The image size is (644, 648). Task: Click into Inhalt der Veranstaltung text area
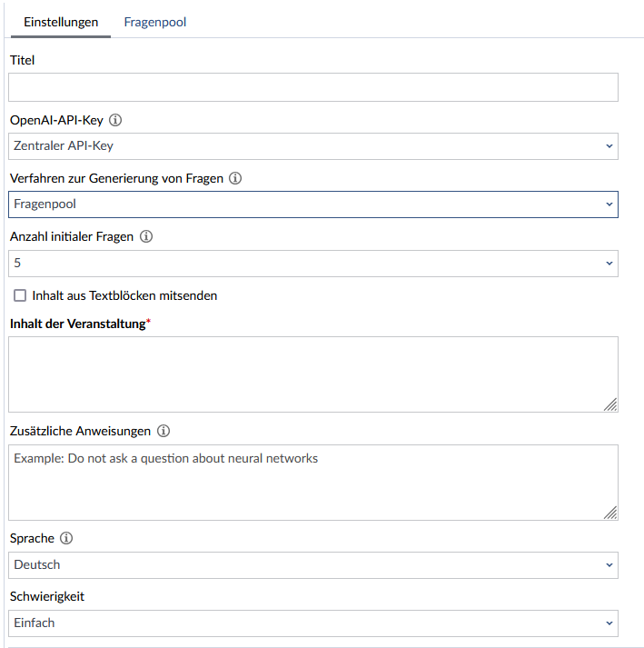tap(313, 374)
